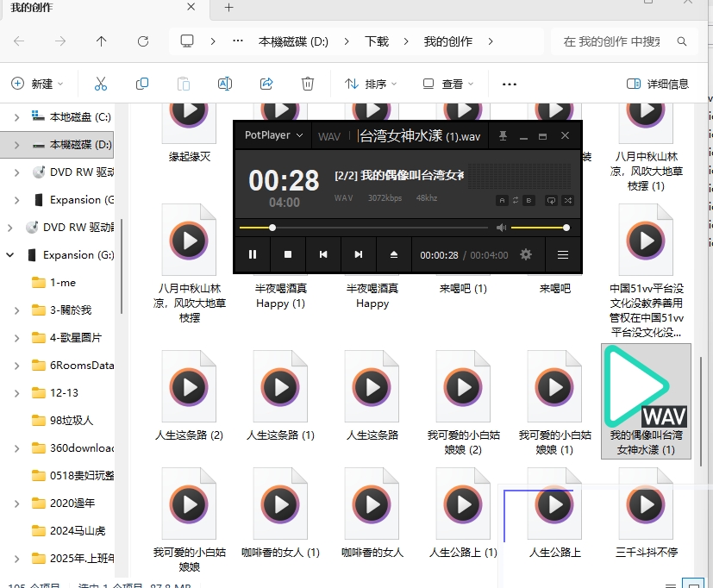The height and width of the screenshot is (588, 713).
Task: Click the 详细信息 details pane button
Action: (658, 84)
